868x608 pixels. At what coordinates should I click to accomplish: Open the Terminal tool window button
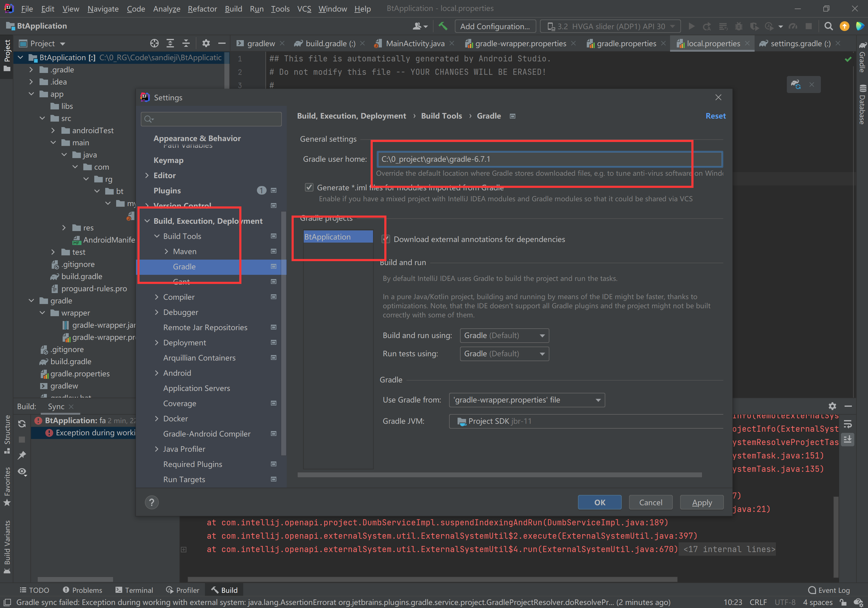[x=134, y=590]
